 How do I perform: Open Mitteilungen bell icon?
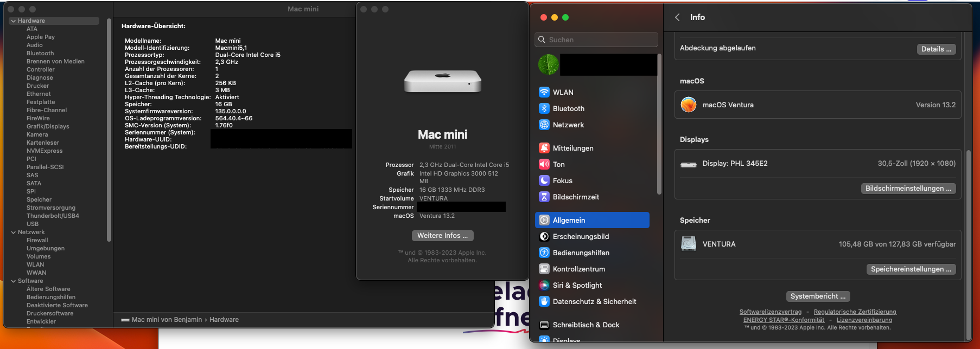pos(544,148)
